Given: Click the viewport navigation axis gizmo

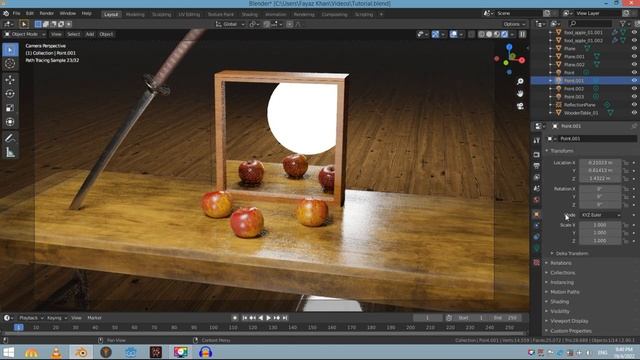Looking at the screenshot, I should click(x=509, y=60).
